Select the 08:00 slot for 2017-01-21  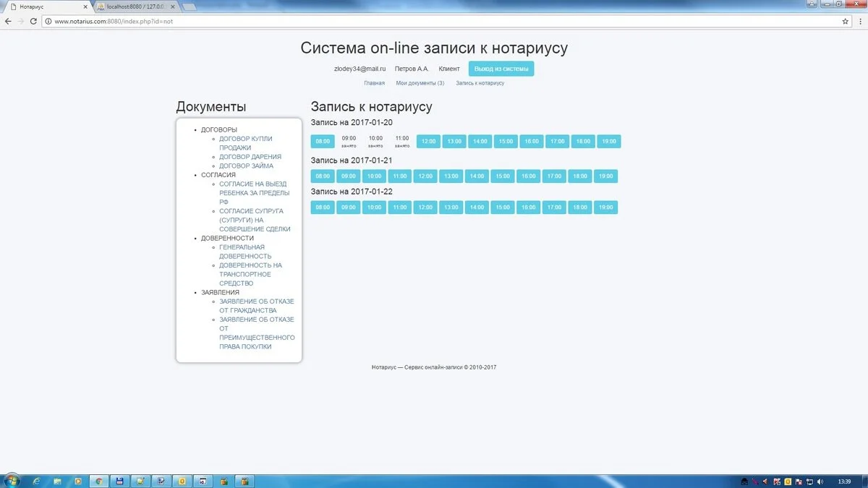[323, 176]
